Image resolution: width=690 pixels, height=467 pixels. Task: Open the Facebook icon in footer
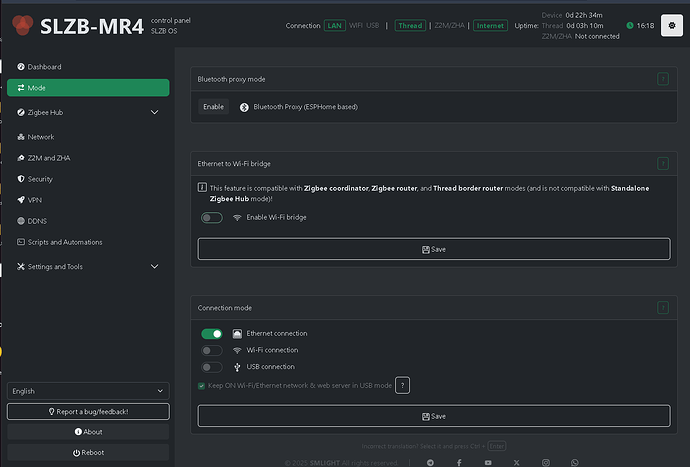[x=459, y=462]
